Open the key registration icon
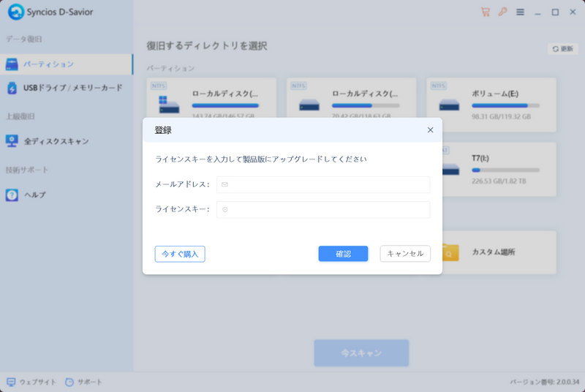585x392 pixels. tap(502, 12)
